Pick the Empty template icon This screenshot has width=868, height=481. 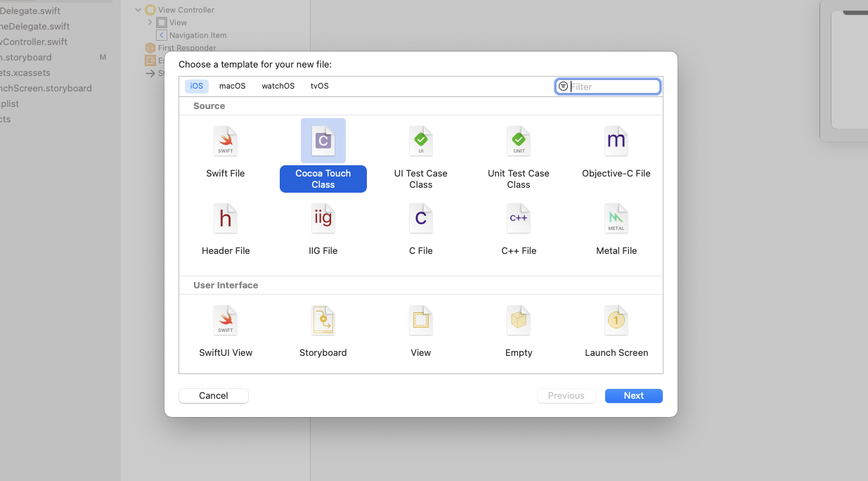pyautogui.click(x=519, y=321)
